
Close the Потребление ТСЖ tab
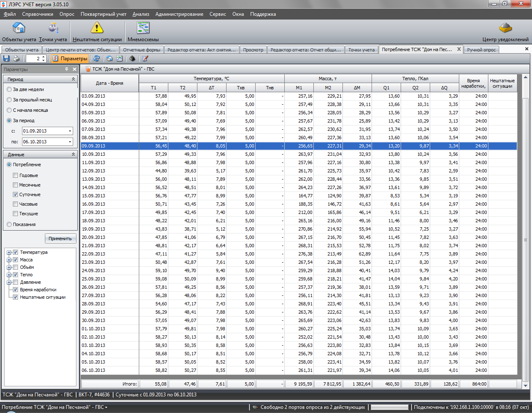click(x=459, y=49)
